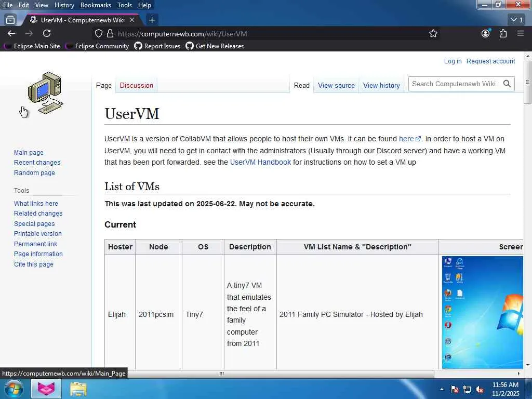Open the Edit menu

pyautogui.click(x=23, y=5)
